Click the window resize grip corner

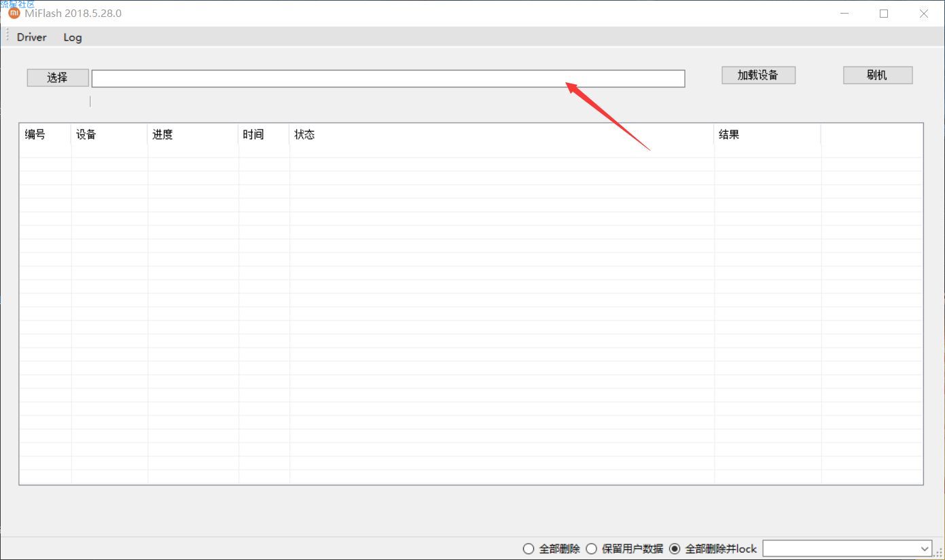[938, 553]
